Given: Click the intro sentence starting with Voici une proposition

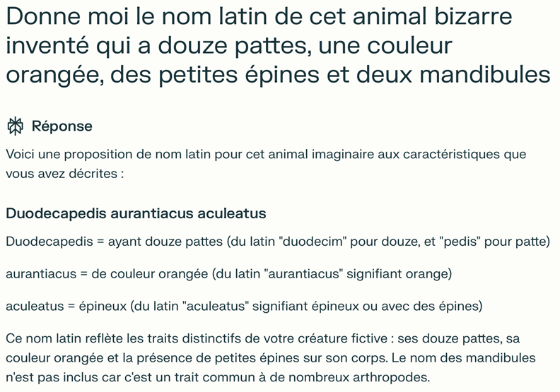Looking at the screenshot, I should [266, 164].
